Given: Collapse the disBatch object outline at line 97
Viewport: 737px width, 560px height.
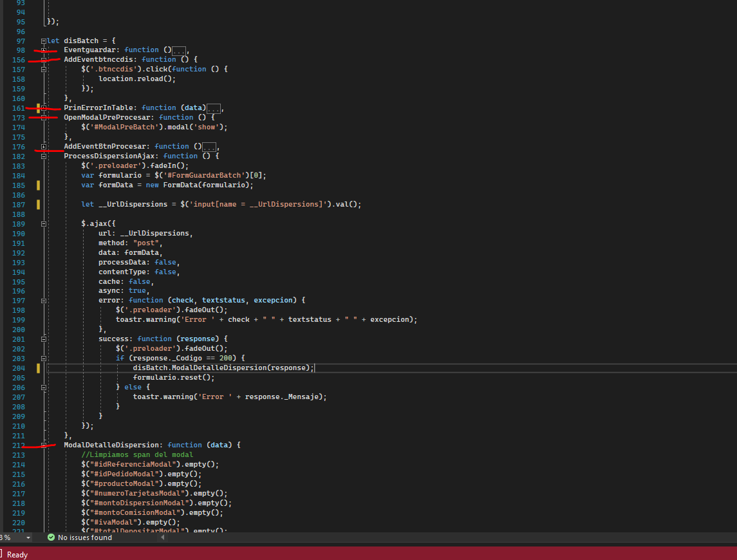Looking at the screenshot, I should pos(44,41).
